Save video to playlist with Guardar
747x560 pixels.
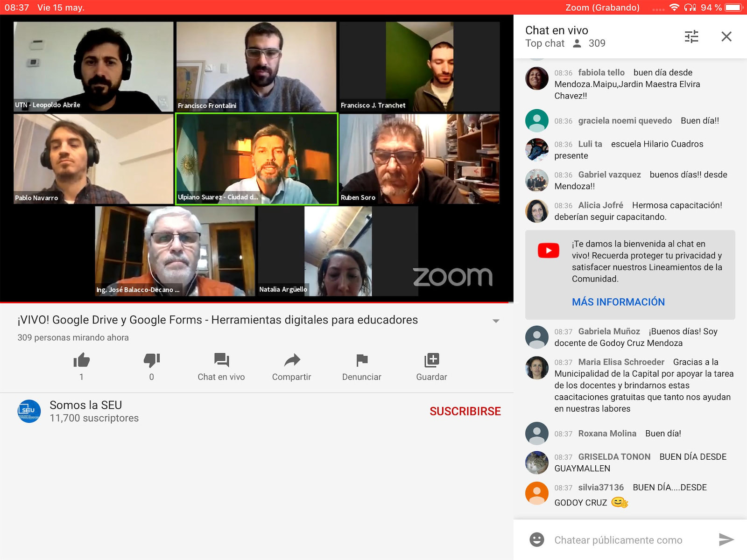pyautogui.click(x=431, y=367)
